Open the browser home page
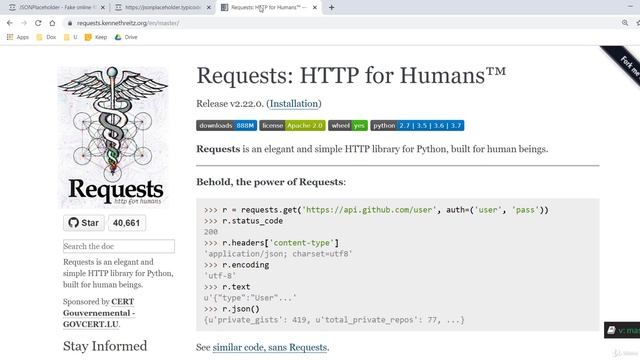Viewport: 640px width, 360px height. point(52,23)
